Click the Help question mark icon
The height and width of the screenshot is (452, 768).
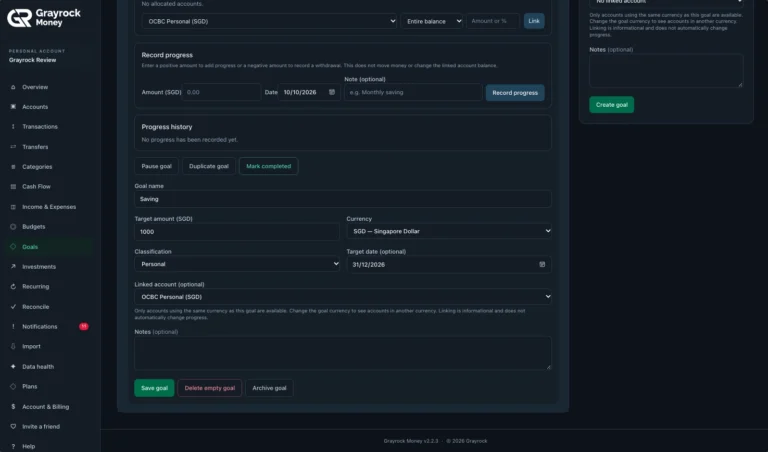13,446
